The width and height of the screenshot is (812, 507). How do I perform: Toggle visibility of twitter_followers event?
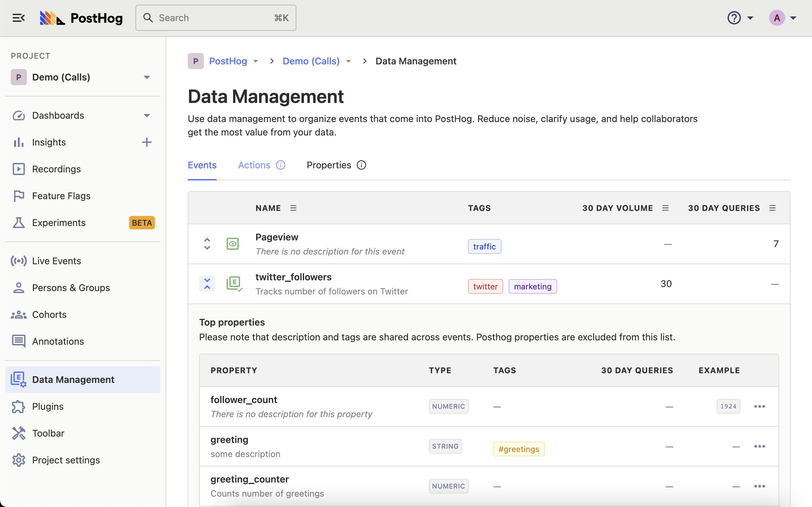click(x=207, y=283)
